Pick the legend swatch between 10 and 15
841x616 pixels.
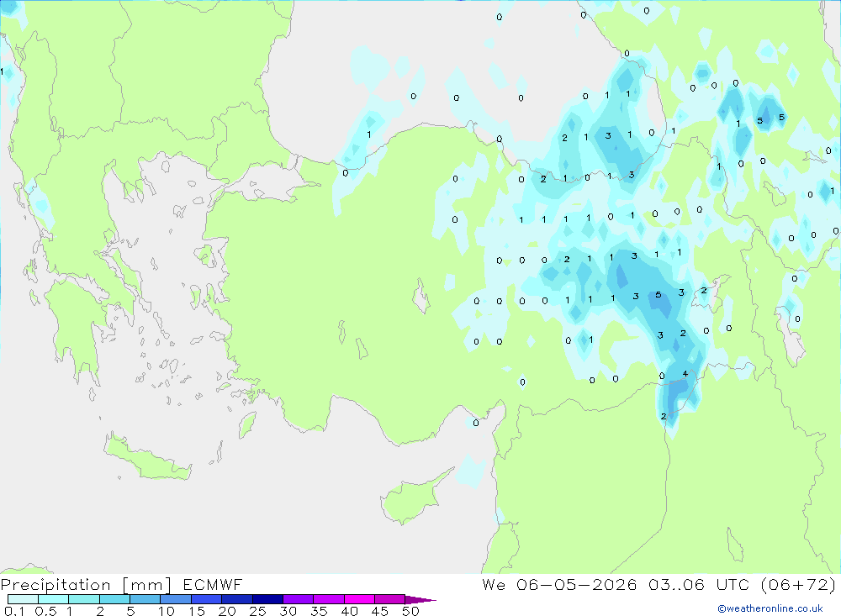click(176, 599)
